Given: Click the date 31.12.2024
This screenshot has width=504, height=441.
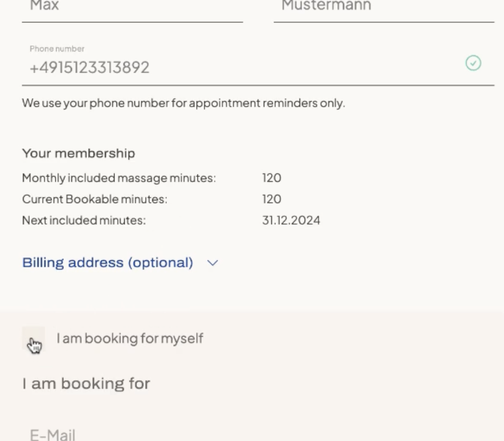Looking at the screenshot, I should (x=291, y=221).
